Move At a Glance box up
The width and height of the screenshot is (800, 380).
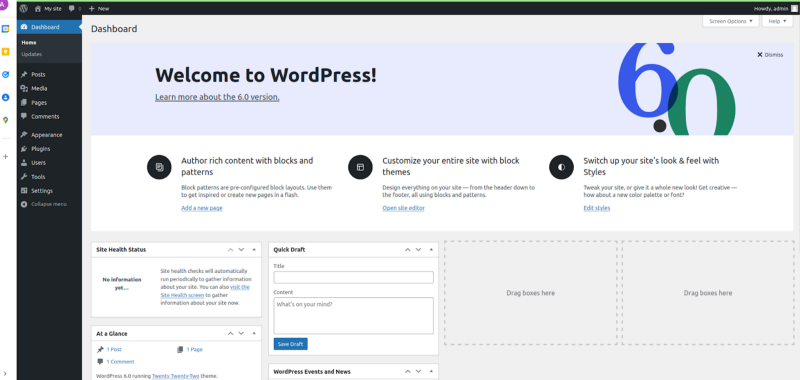pos(231,333)
